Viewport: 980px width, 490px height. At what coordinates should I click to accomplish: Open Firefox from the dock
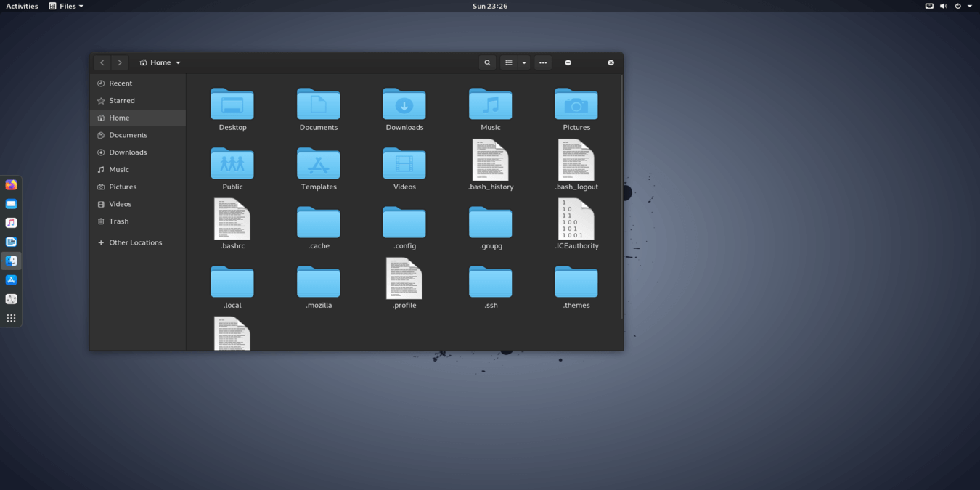pos(11,184)
